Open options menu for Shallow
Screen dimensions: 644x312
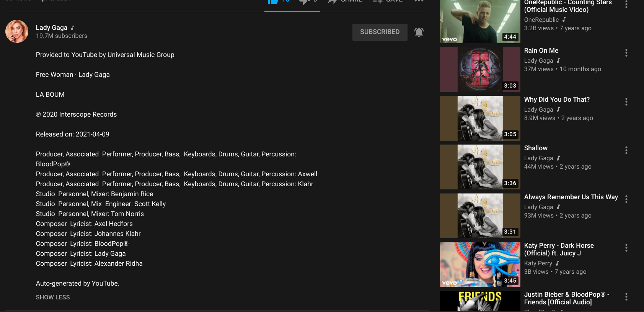626,150
